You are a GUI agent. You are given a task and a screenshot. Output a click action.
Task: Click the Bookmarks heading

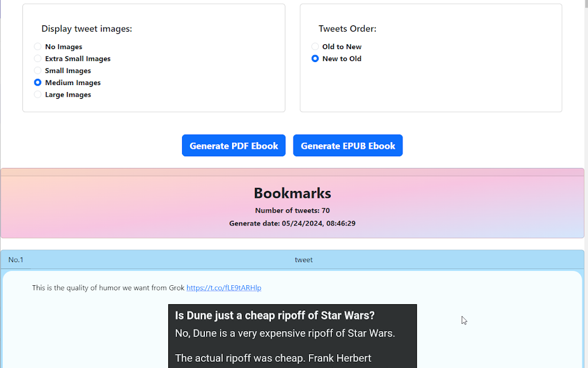pyautogui.click(x=292, y=193)
